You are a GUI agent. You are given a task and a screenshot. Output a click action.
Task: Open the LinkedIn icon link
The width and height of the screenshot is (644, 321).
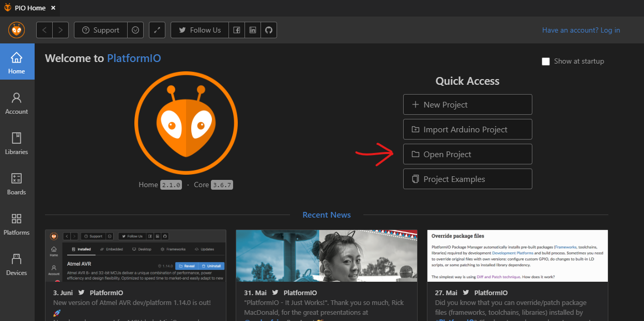[x=252, y=30]
